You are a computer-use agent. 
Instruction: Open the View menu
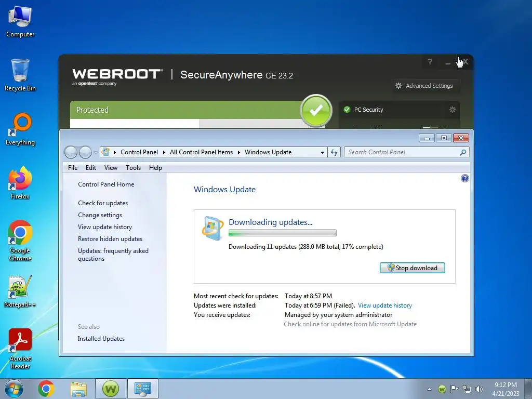[111, 168]
